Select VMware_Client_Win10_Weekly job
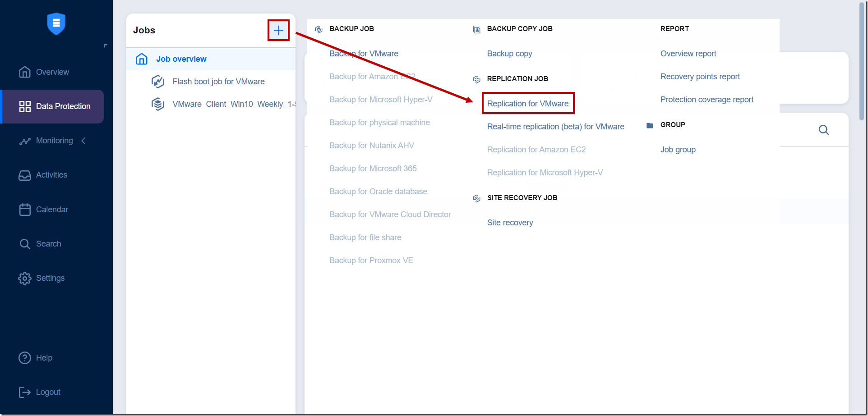868x416 pixels. click(x=234, y=104)
